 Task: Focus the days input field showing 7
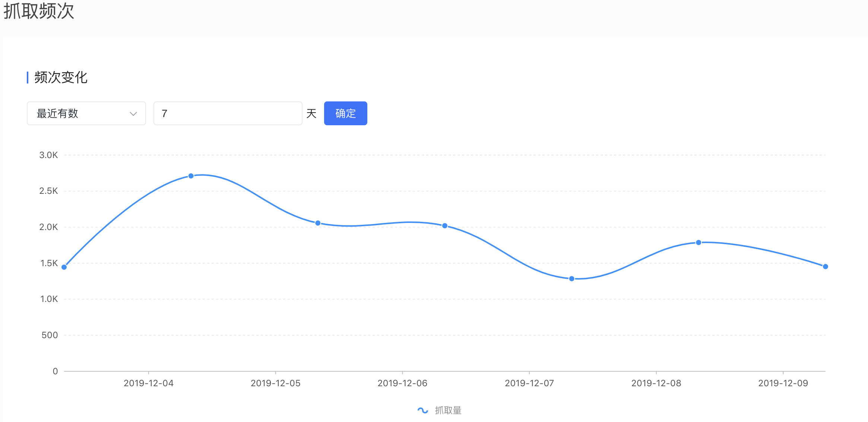(x=228, y=113)
